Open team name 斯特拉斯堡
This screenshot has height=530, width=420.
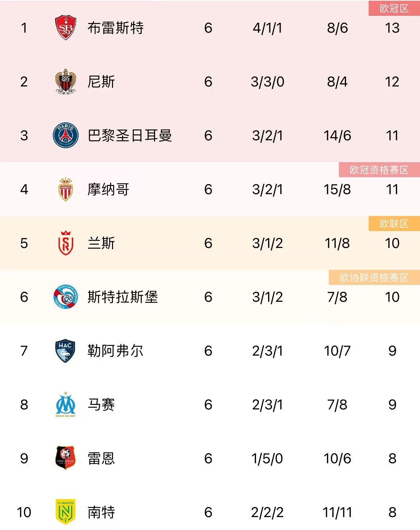[x=123, y=297]
